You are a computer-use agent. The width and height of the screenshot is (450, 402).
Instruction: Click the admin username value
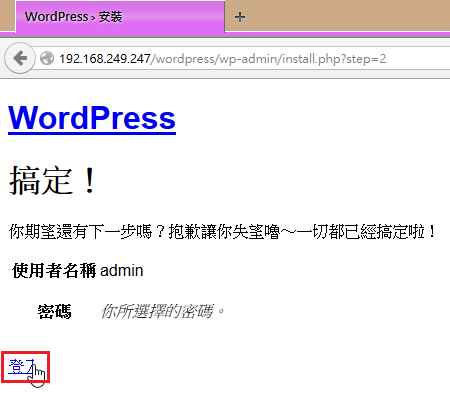pyautogui.click(x=122, y=270)
